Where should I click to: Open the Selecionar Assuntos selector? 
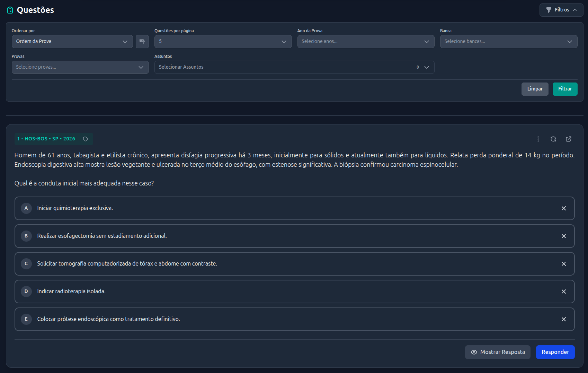click(294, 67)
